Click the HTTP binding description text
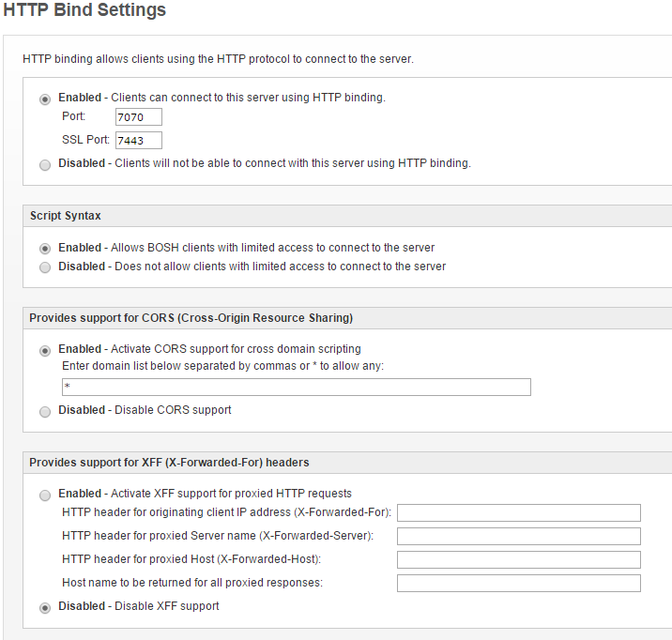The height and width of the screenshot is (640, 672). click(218, 59)
